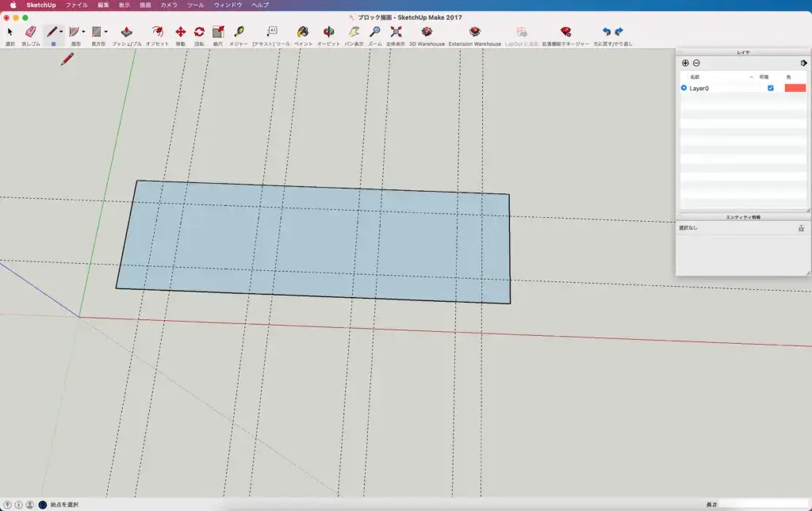The height and width of the screenshot is (511, 812).
Task: Open the Layers panel details menu arrow
Action: [803, 63]
